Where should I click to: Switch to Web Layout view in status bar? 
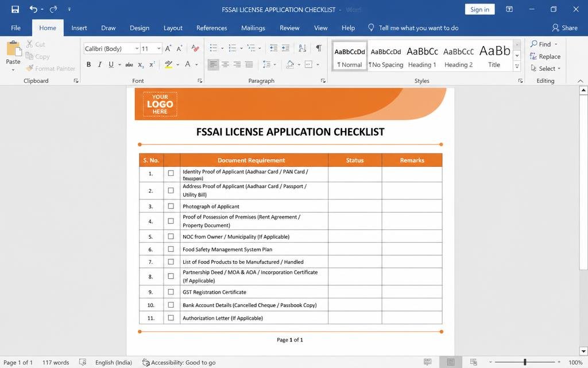pyautogui.click(x=474, y=362)
